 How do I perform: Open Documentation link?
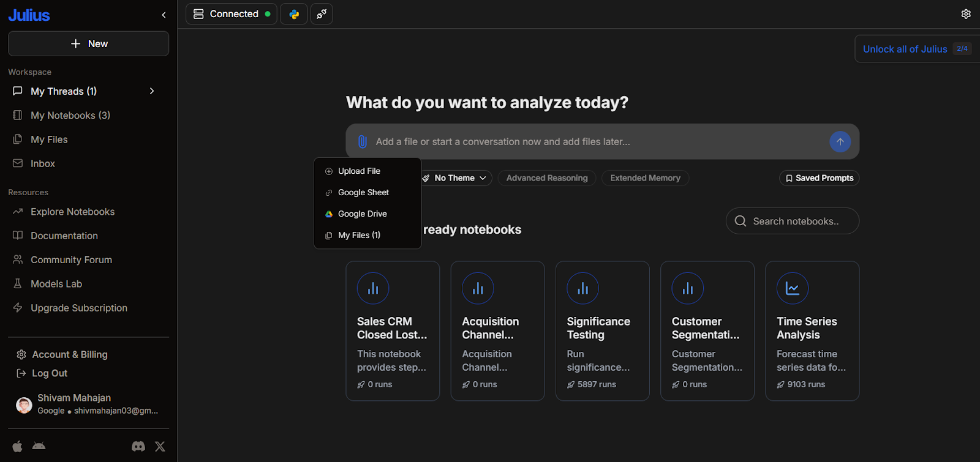click(64, 236)
